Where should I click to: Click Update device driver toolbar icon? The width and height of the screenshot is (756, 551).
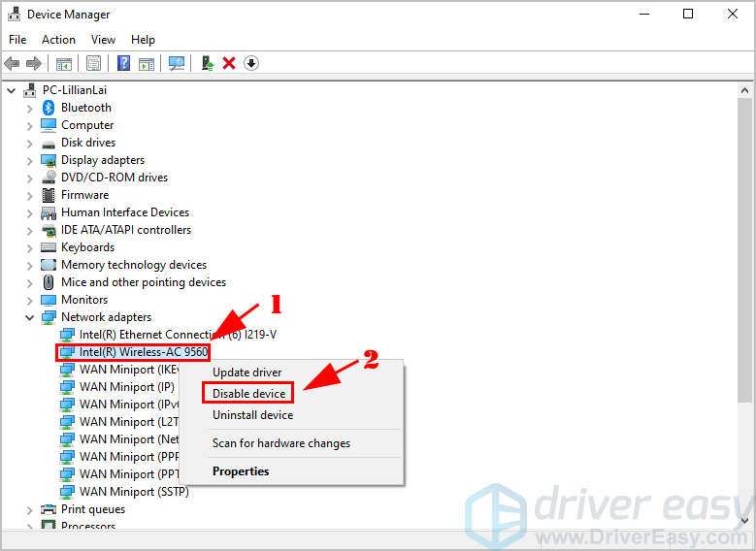point(208,63)
